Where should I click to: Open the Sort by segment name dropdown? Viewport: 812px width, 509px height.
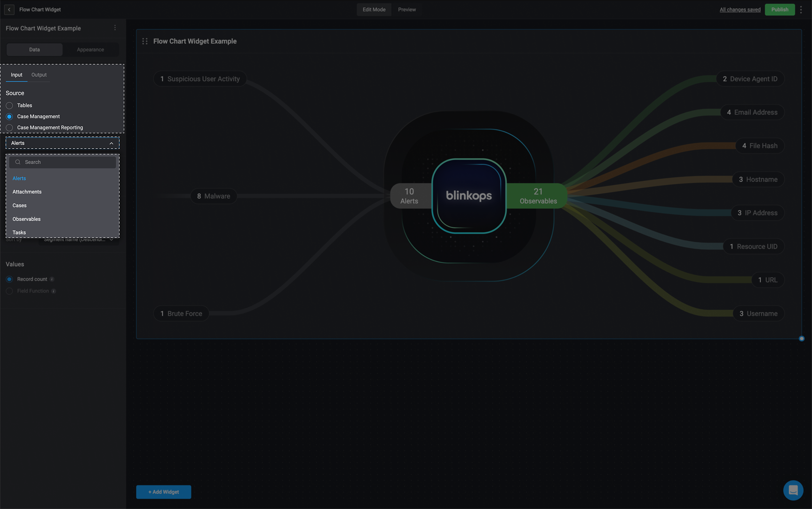point(79,239)
